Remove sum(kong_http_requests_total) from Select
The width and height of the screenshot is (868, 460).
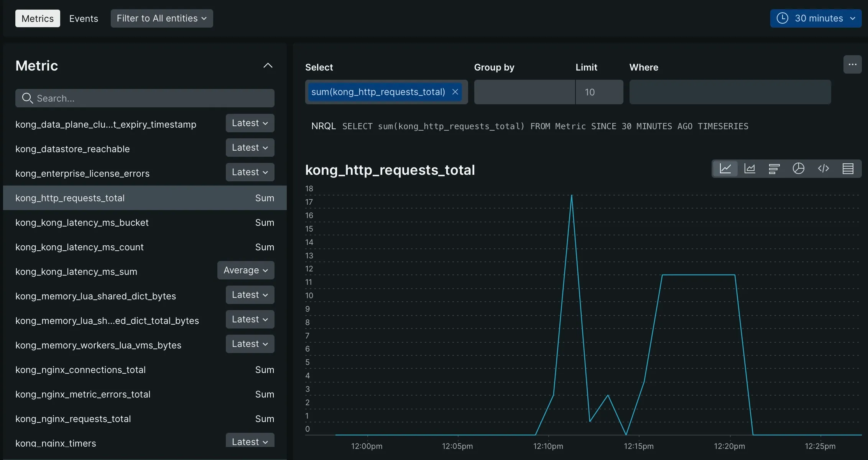pyautogui.click(x=455, y=92)
